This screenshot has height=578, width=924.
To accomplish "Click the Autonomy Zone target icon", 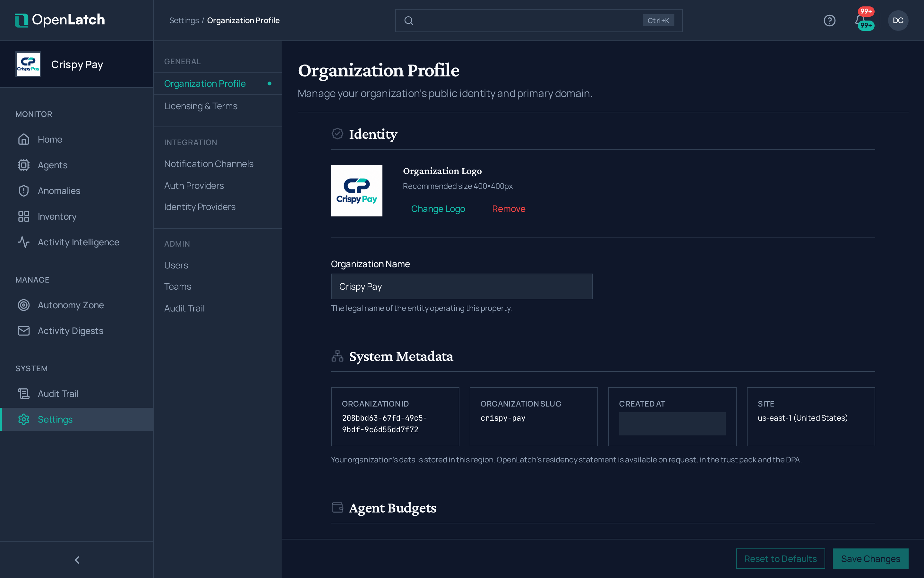I will pos(24,305).
